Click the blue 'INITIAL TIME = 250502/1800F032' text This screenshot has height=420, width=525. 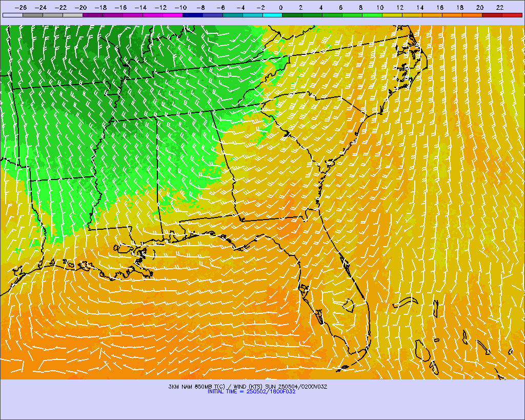click(251, 391)
